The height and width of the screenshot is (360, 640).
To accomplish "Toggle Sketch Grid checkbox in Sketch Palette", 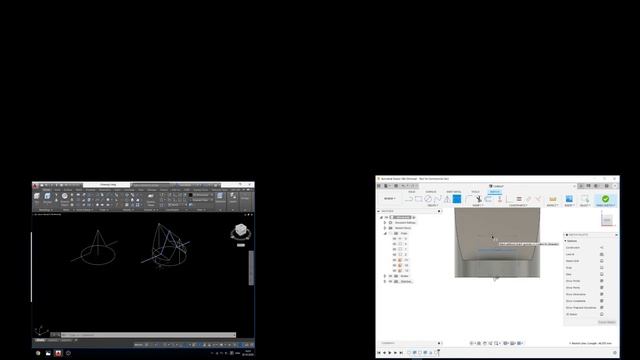I will (602, 261).
